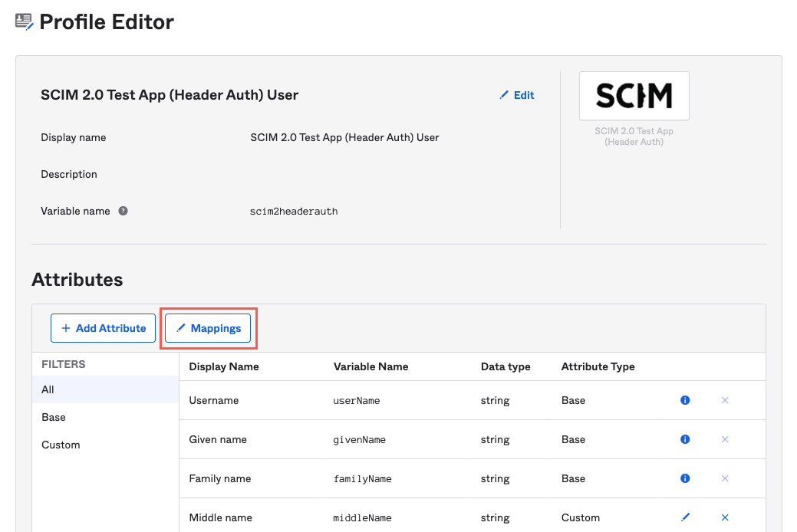The image size is (797, 532).
Task: Remove the Username attribute with the X
Action: coord(725,399)
